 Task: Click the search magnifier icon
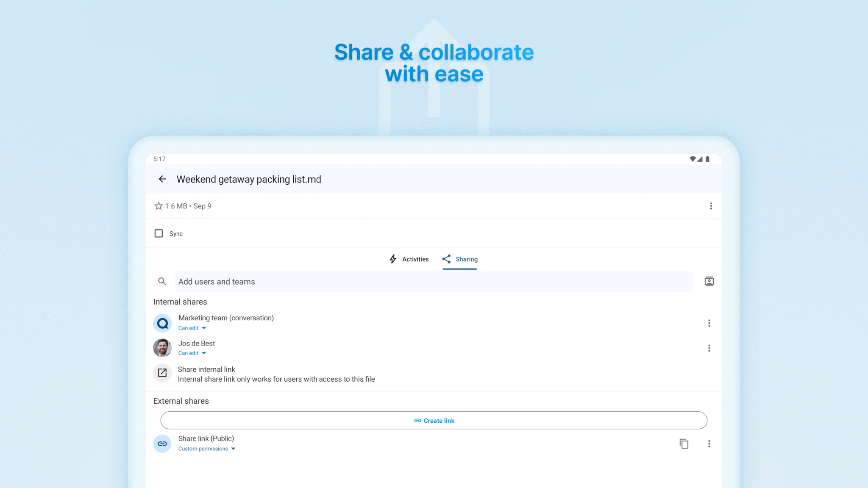[162, 281]
